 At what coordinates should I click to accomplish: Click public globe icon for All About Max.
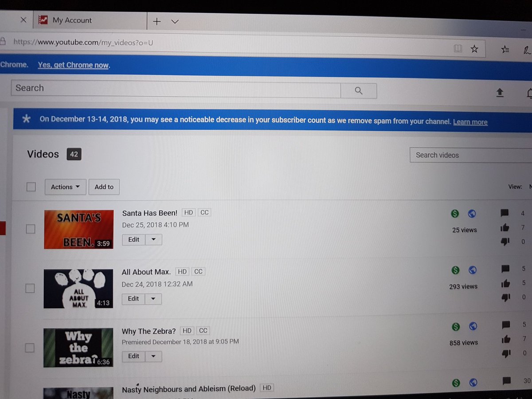[473, 270]
